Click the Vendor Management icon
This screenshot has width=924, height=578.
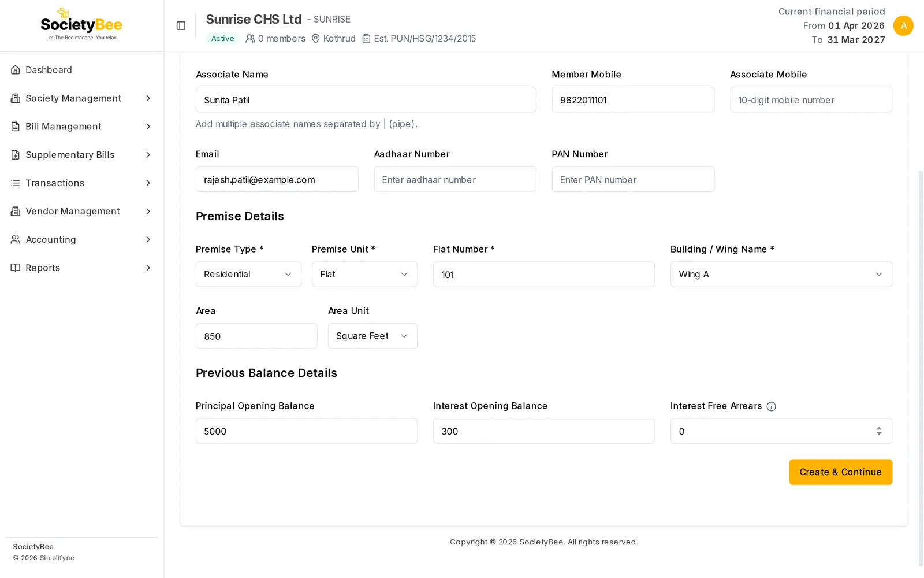tap(16, 212)
